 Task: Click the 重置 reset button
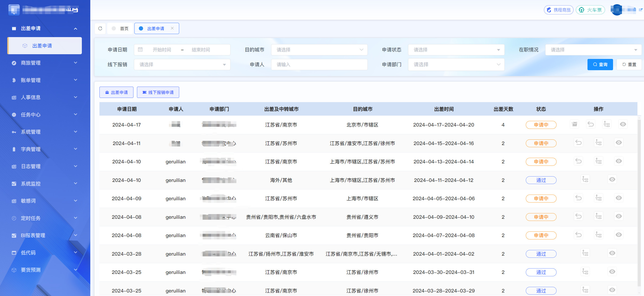[629, 65]
